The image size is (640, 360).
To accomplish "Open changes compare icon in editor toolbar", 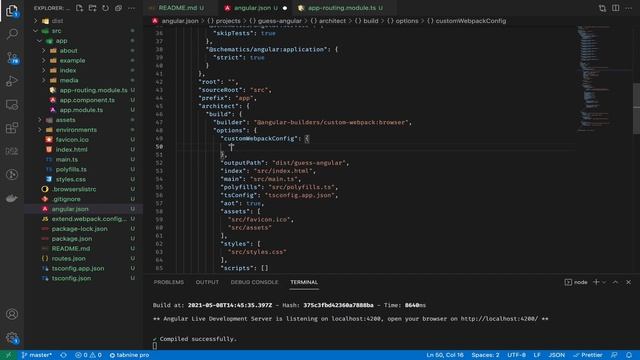I will (x=602, y=8).
